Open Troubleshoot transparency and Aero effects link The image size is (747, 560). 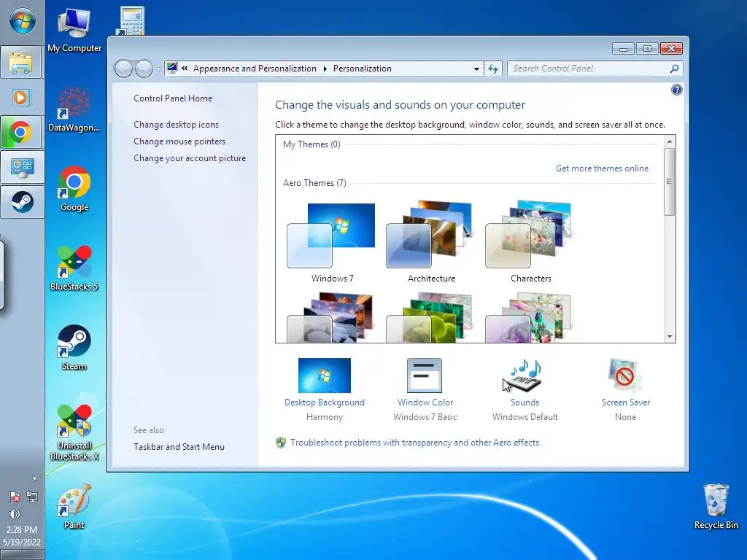[x=414, y=443]
